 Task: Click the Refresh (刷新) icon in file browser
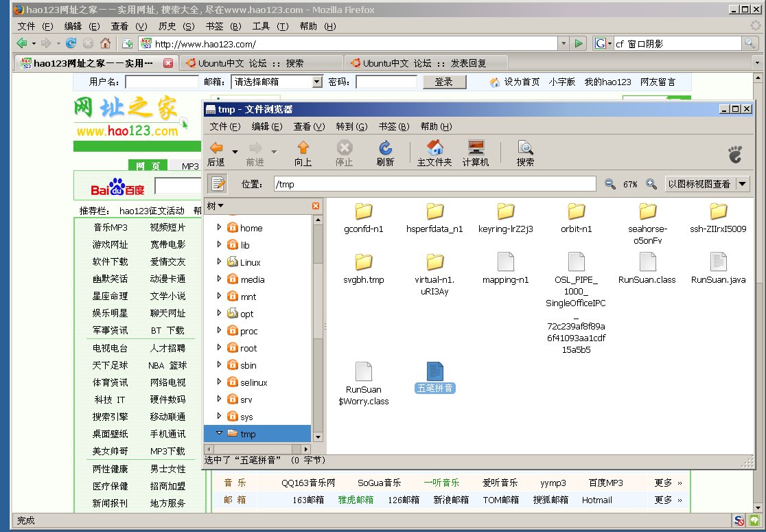[x=385, y=153]
